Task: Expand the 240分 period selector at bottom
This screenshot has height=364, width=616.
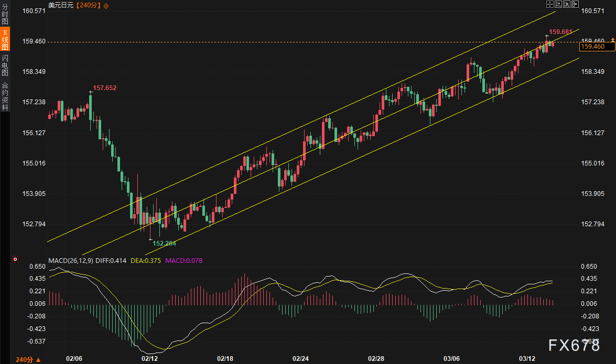Action: tap(28, 359)
